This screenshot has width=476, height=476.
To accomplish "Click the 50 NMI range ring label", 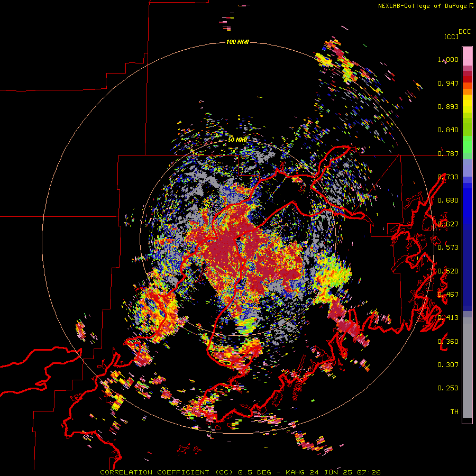I will pos(237,140).
